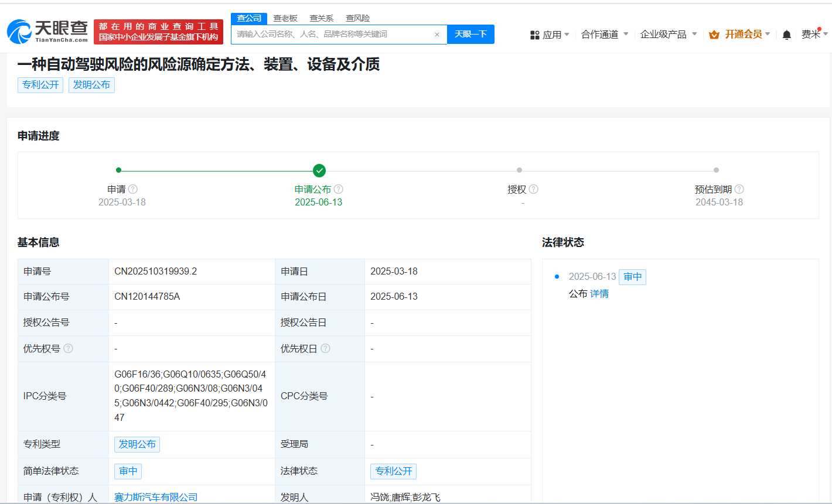Select the 查风险 search tab

coord(357,18)
